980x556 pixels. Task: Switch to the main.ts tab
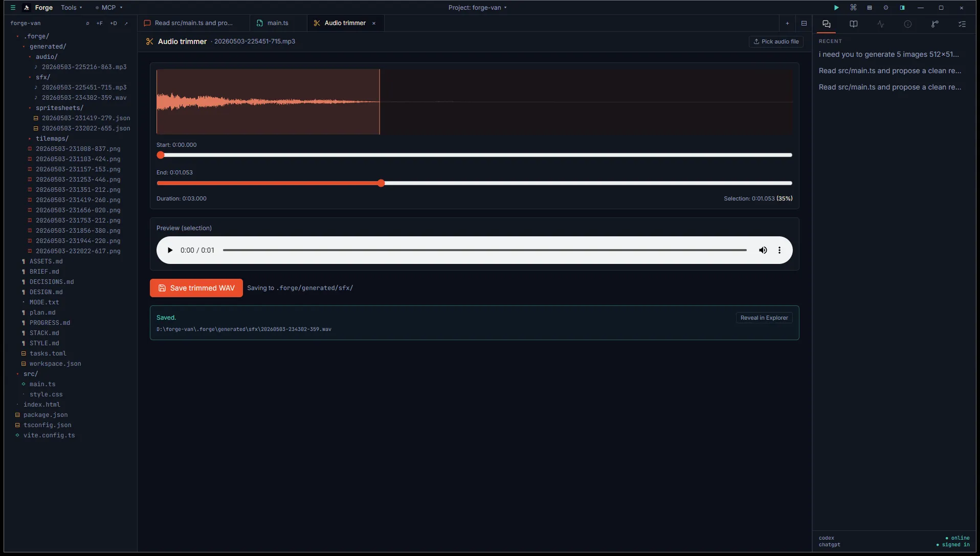point(278,23)
